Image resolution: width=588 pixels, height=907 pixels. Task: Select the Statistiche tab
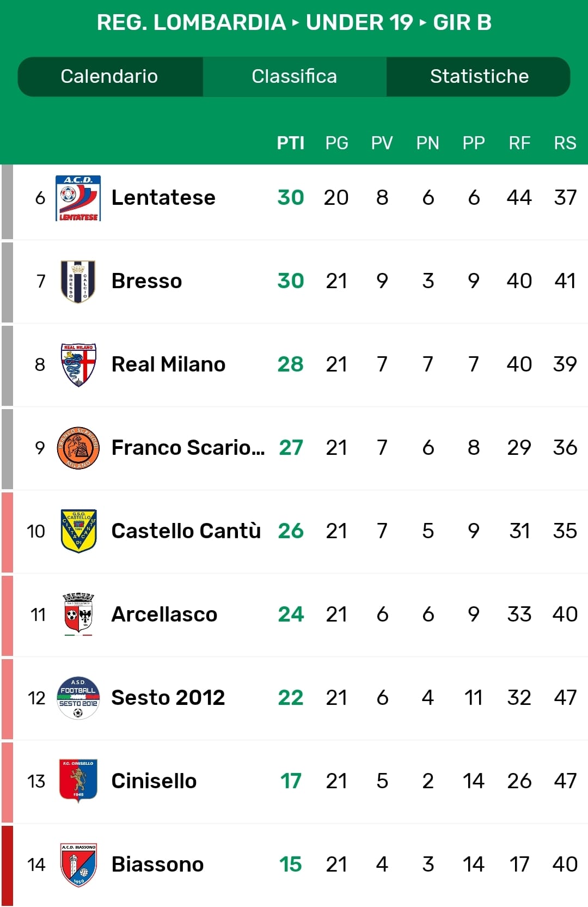(479, 76)
